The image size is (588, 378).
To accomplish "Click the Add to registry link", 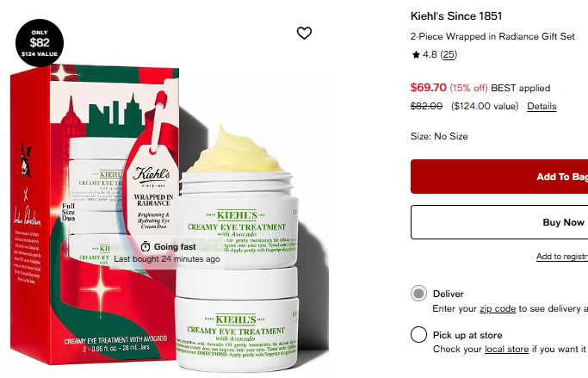I will tap(562, 257).
